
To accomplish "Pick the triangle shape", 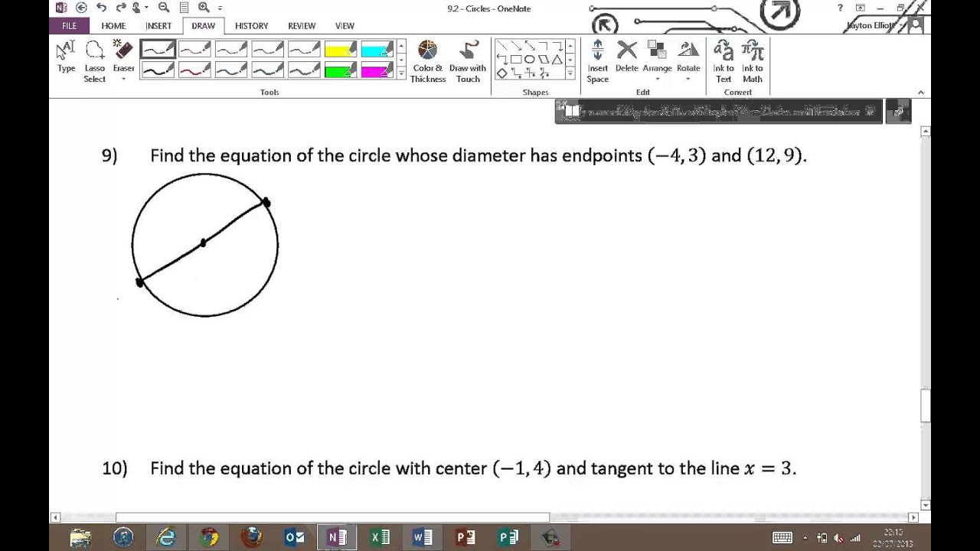I will click(557, 60).
